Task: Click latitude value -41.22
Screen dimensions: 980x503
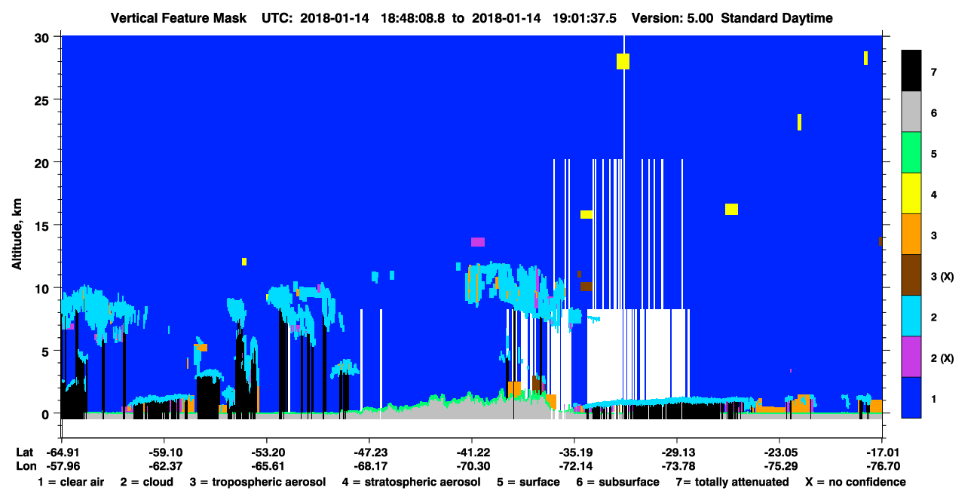Action: (472, 452)
